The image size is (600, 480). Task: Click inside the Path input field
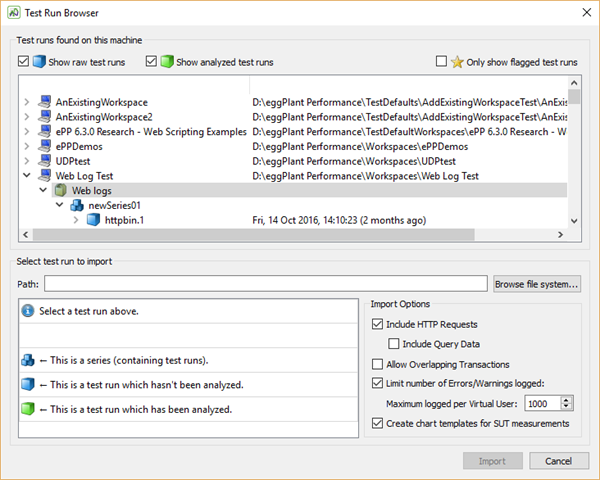click(266, 284)
